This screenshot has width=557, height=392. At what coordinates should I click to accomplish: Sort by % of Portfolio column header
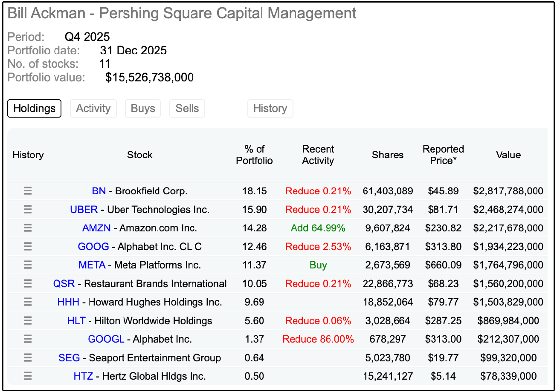[255, 155]
